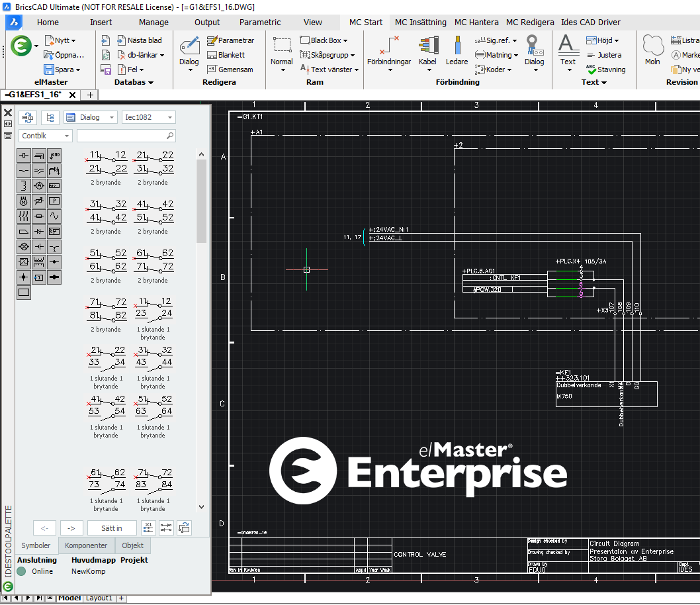Close the IDES tool palette
700x605 pixels.
[8, 113]
